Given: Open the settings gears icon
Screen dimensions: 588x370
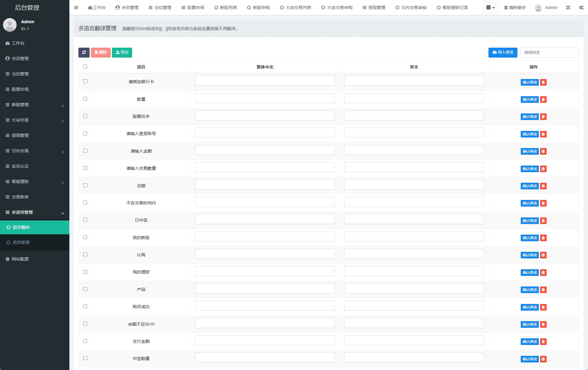Looking at the screenshot, I should (581, 8).
